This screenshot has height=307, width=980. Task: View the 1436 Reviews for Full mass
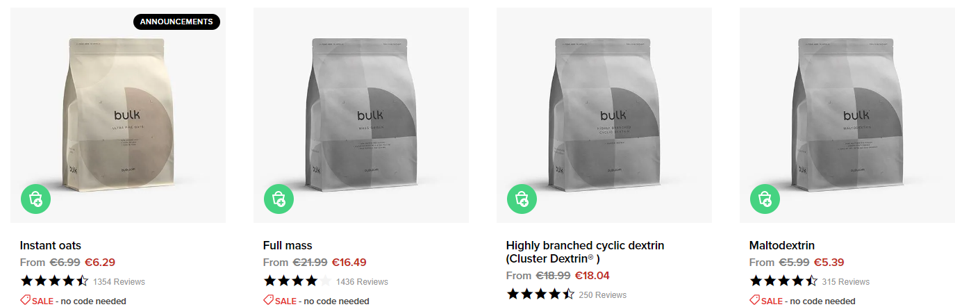coord(362,282)
